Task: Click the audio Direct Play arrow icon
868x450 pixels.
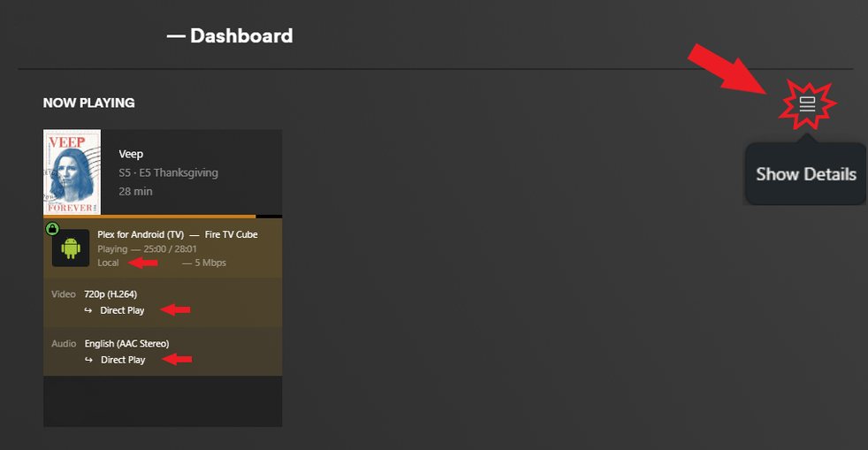Action: pos(88,360)
